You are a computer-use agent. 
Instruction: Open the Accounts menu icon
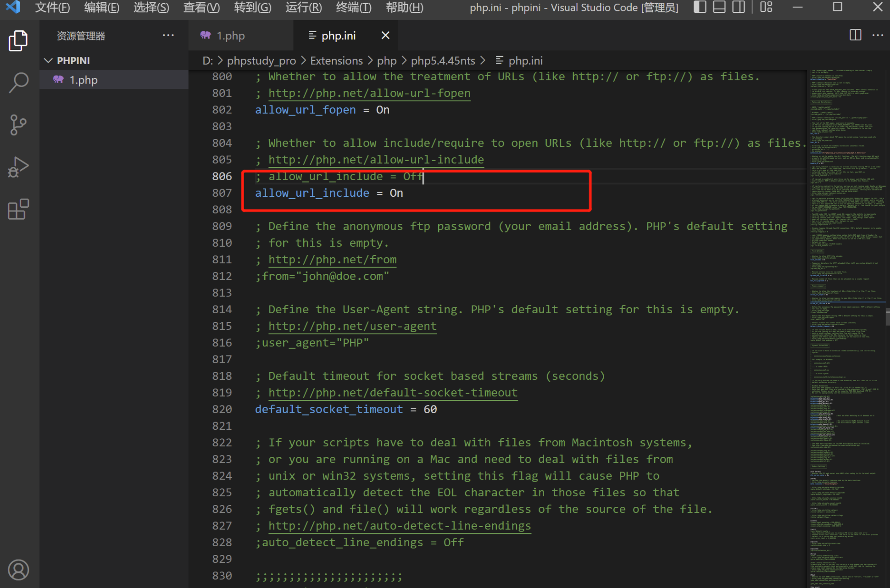(18, 570)
